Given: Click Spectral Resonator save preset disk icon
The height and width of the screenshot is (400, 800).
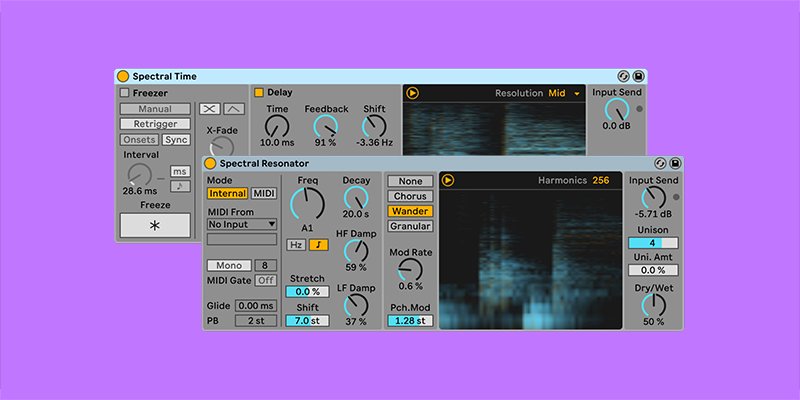Looking at the screenshot, I should [675, 163].
